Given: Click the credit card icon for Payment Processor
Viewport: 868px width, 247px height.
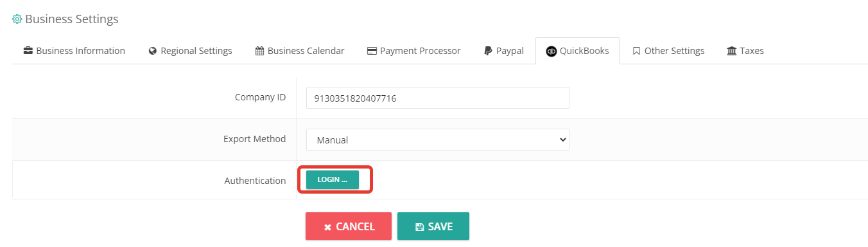Looking at the screenshot, I should [x=372, y=51].
